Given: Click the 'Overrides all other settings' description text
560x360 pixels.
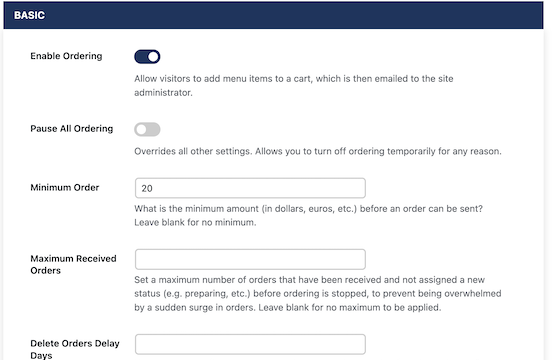Looking at the screenshot, I should tap(318, 151).
